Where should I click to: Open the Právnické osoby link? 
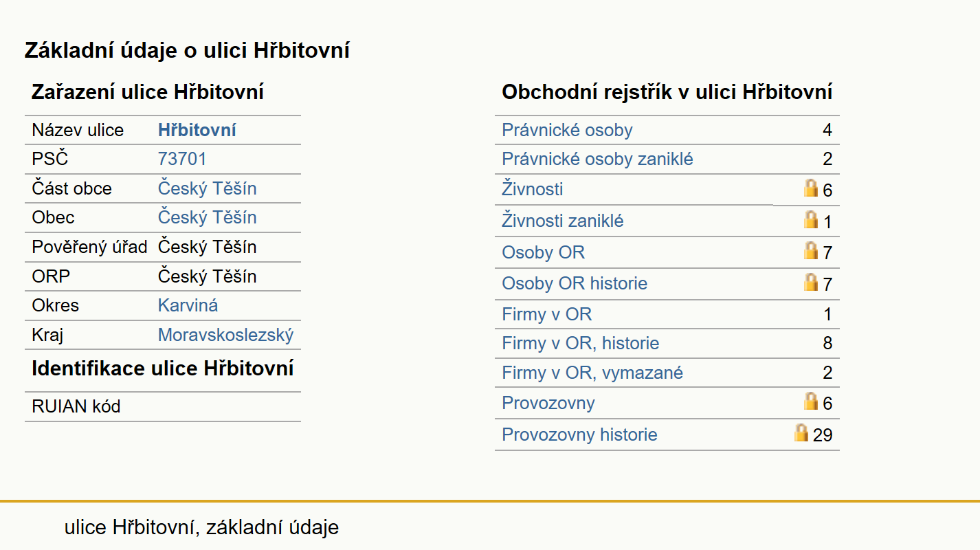pos(568,130)
